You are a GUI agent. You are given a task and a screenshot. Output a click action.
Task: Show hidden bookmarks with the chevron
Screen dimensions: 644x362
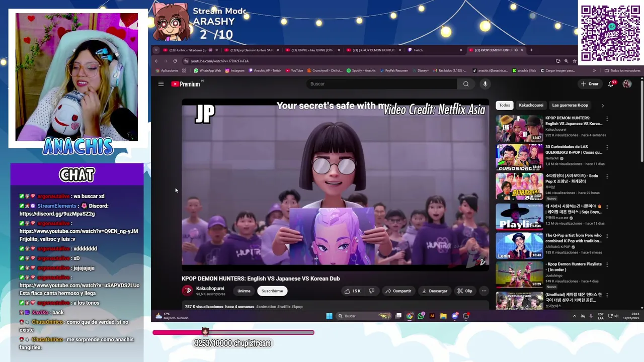594,70
